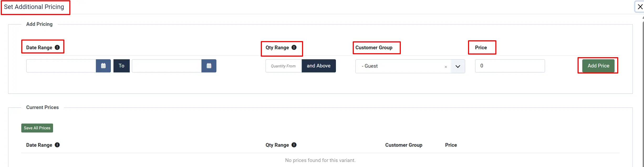Click Qty Range info icon in Current Prices
644x167 pixels.
coord(294,145)
